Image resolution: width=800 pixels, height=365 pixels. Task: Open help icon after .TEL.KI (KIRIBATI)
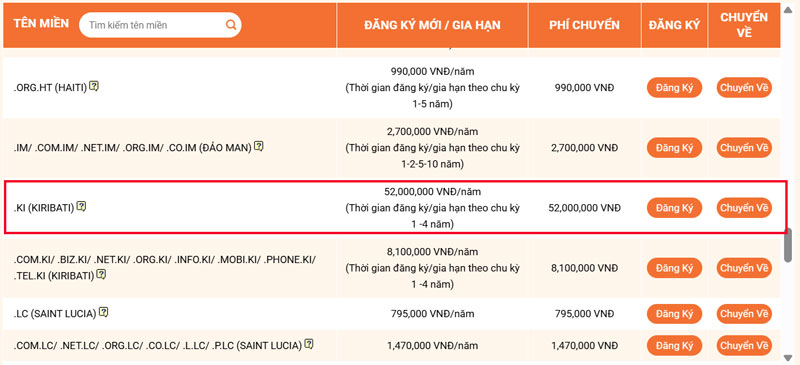[101, 274]
